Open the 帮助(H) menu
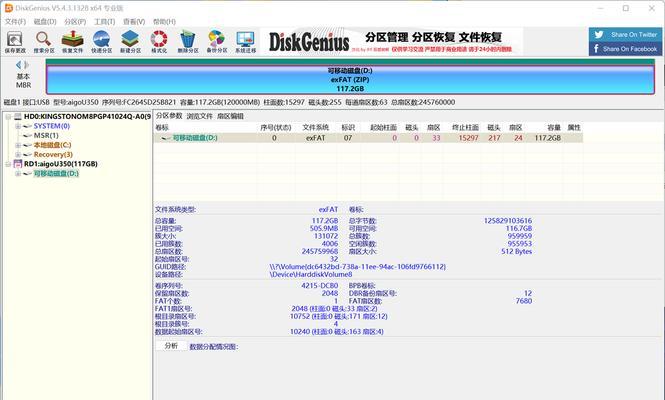Image resolution: width=665 pixels, height=400 pixels. [x=164, y=22]
